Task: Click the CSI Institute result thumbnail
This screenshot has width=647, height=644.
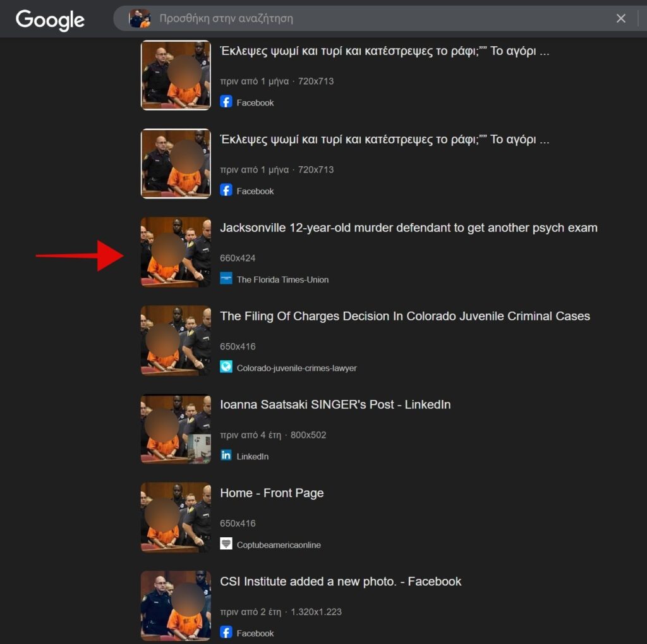Action: click(176, 605)
